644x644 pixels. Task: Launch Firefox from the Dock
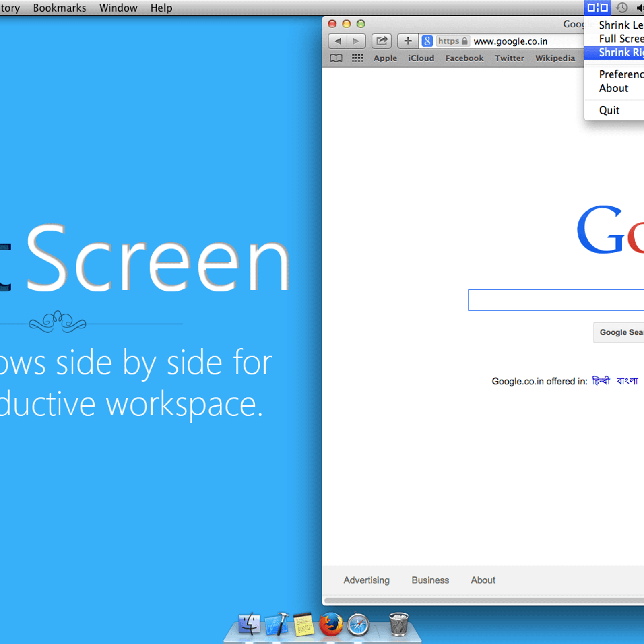[x=331, y=624]
